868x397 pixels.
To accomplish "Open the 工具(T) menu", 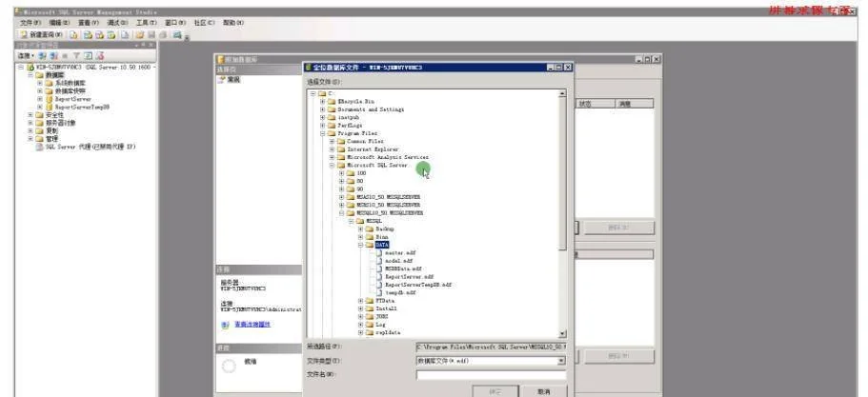I will coord(146,22).
